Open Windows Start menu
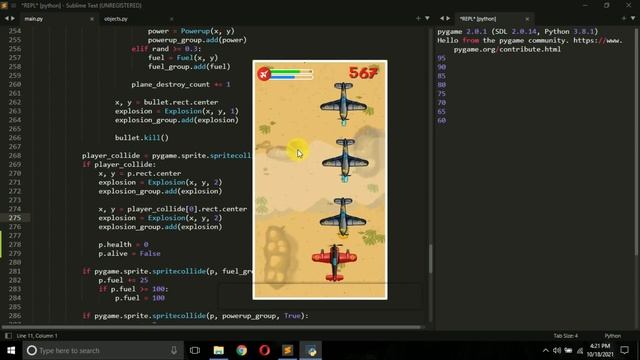The width and height of the screenshot is (640, 360). [x=11, y=350]
